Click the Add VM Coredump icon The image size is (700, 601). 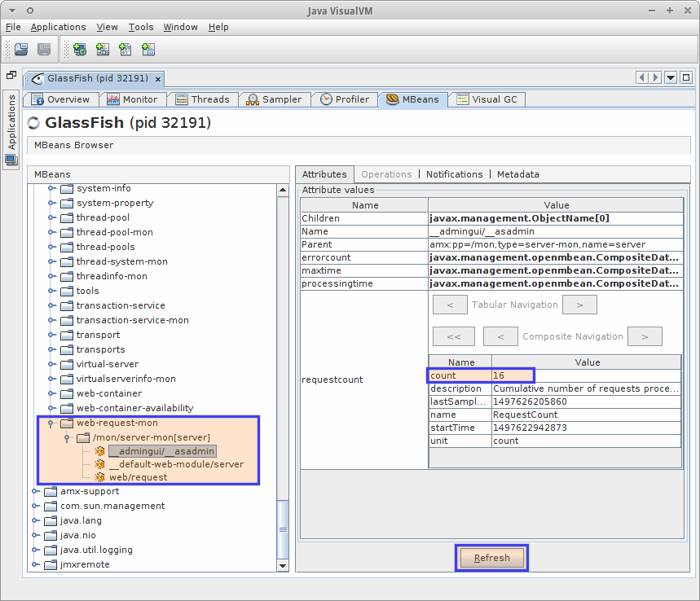(x=125, y=49)
